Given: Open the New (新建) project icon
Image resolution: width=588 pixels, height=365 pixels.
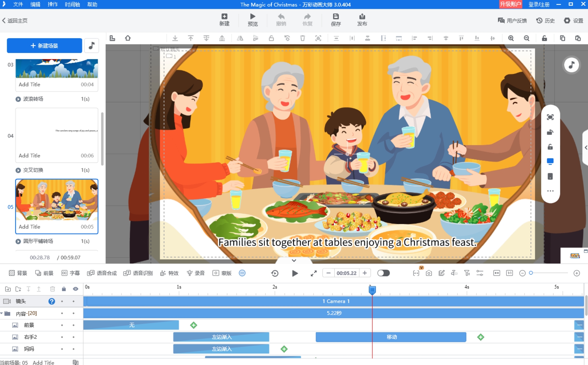Looking at the screenshot, I should [224, 20].
